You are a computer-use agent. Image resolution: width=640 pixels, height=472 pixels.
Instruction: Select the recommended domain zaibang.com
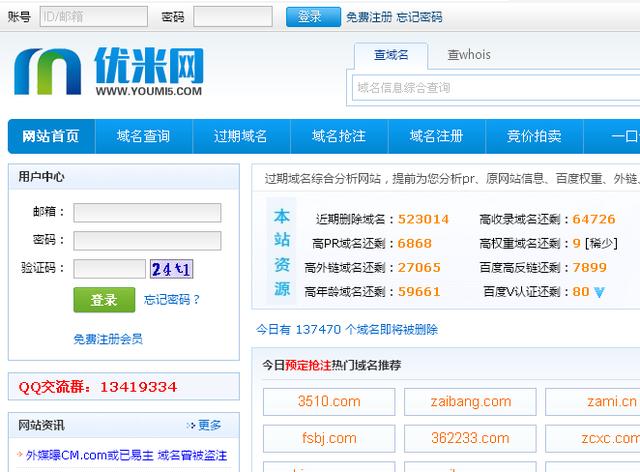470,402
